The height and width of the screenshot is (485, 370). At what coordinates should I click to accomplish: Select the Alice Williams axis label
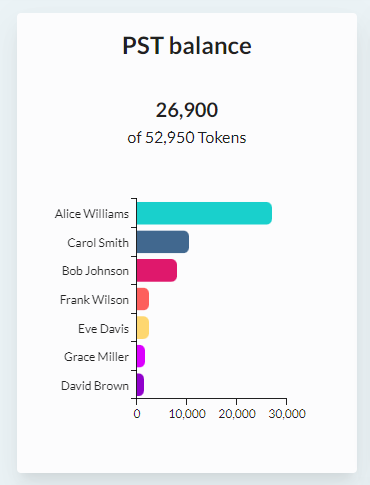(x=92, y=214)
